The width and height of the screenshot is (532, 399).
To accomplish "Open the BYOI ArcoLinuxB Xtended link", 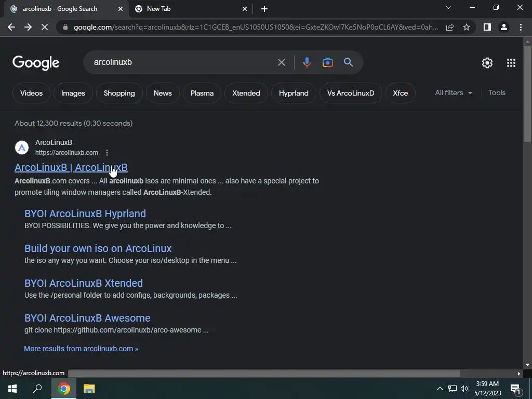I will coord(84,283).
